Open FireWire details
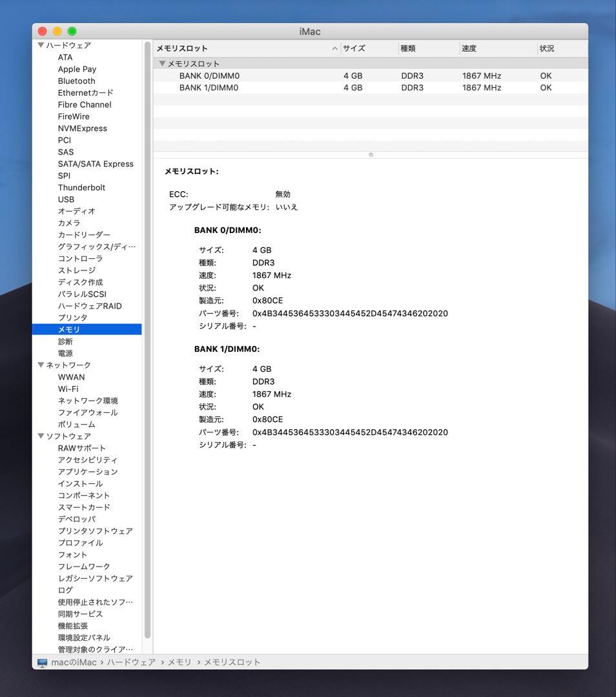Viewport: 616px width, 697px height. (74, 116)
